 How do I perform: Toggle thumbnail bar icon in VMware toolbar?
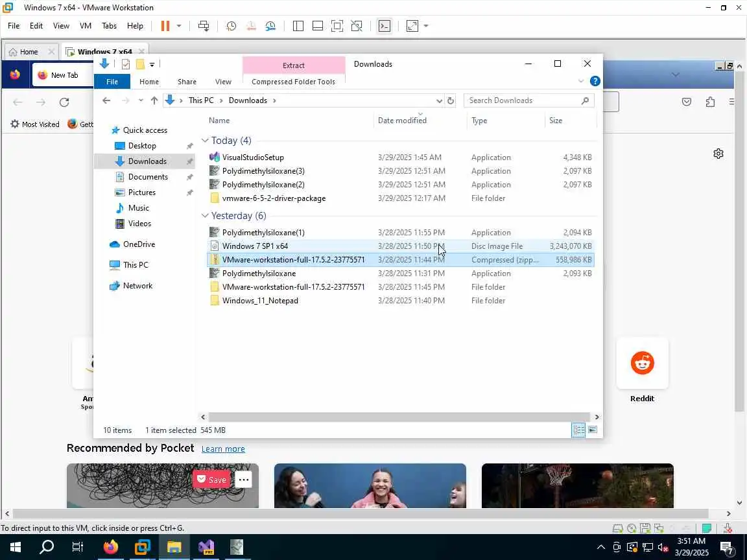point(318,26)
